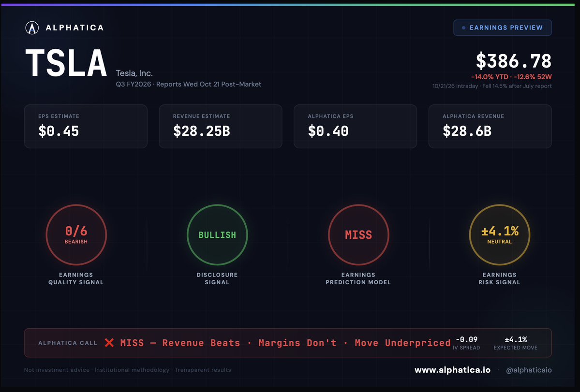Click the Bullish disclosure signal circle

pos(217,234)
